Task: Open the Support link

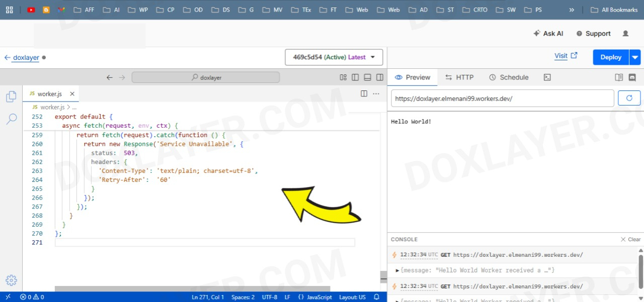Action: (x=594, y=34)
